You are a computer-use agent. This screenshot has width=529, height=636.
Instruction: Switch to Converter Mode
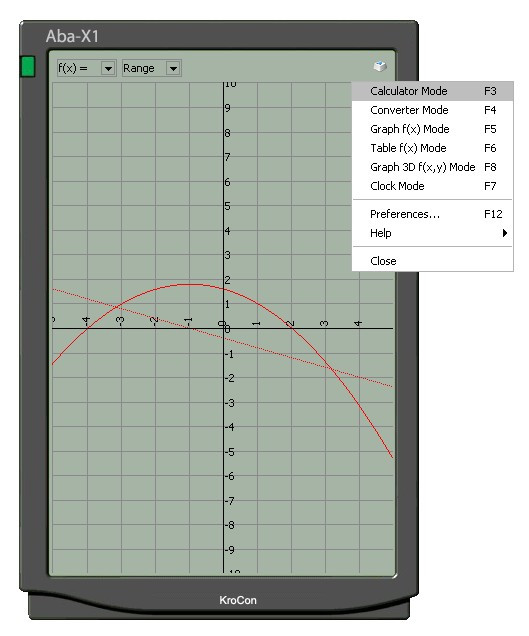click(432, 110)
